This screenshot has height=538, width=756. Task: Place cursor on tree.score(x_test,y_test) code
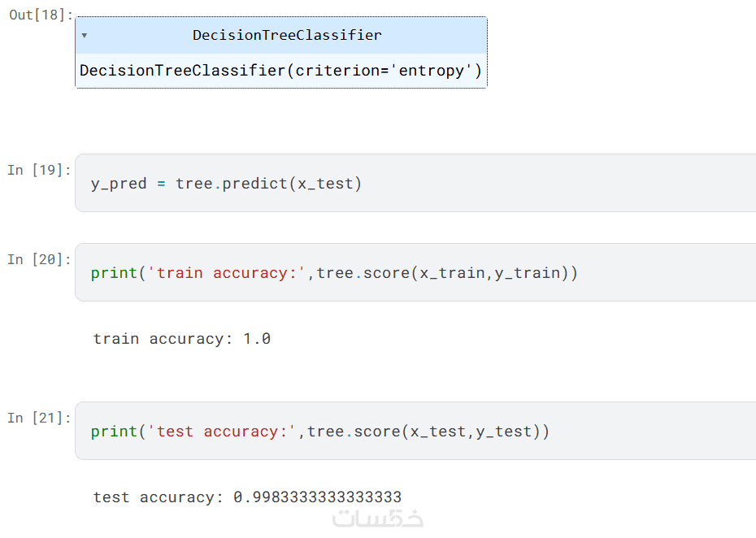coord(424,432)
